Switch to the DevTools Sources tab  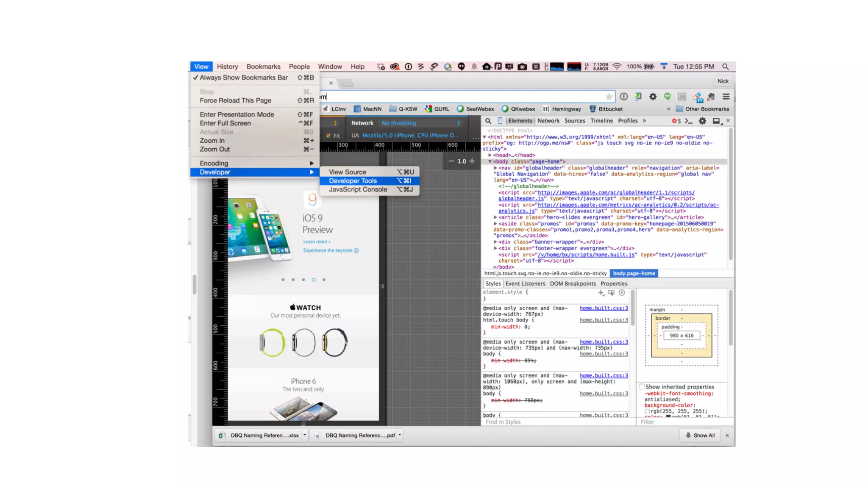point(574,121)
